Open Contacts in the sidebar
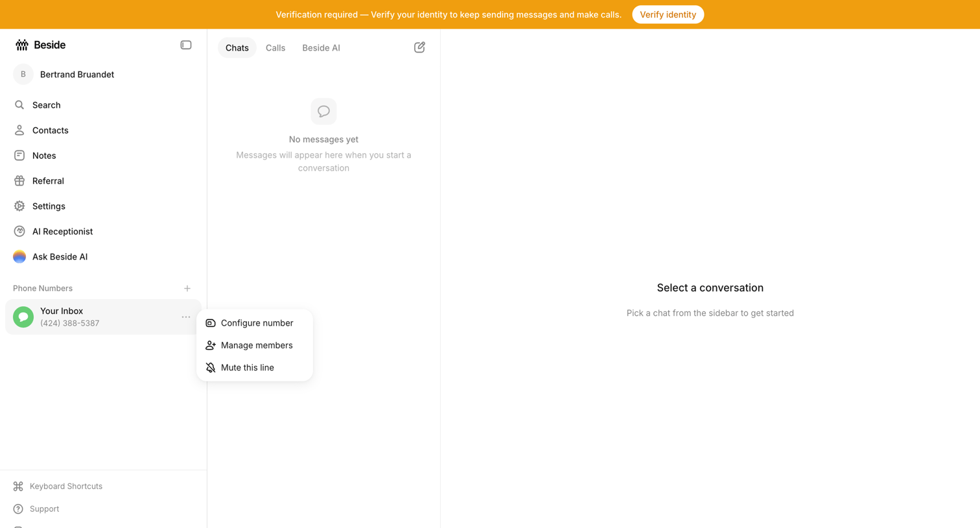This screenshot has height=528, width=980. tap(103, 130)
